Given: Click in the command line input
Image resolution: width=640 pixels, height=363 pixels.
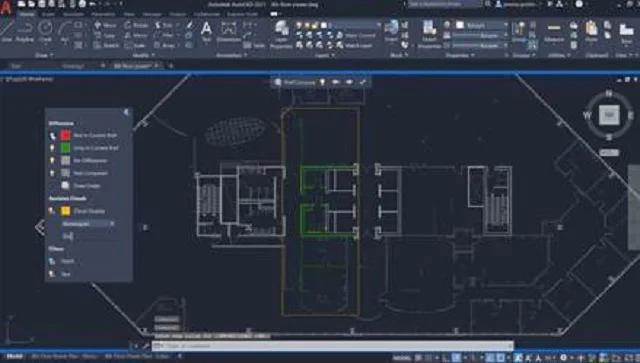Looking at the screenshot, I should click(333, 346).
